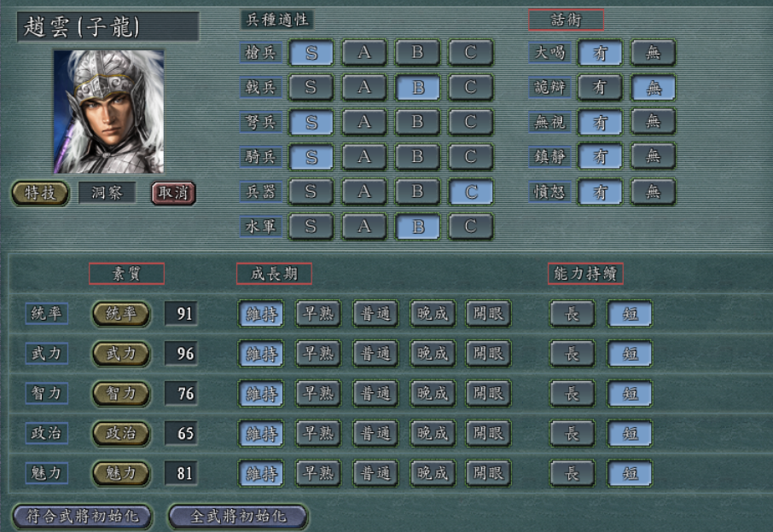Click the 政治 value field 65
The image size is (773, 532).
pos(181,433)
